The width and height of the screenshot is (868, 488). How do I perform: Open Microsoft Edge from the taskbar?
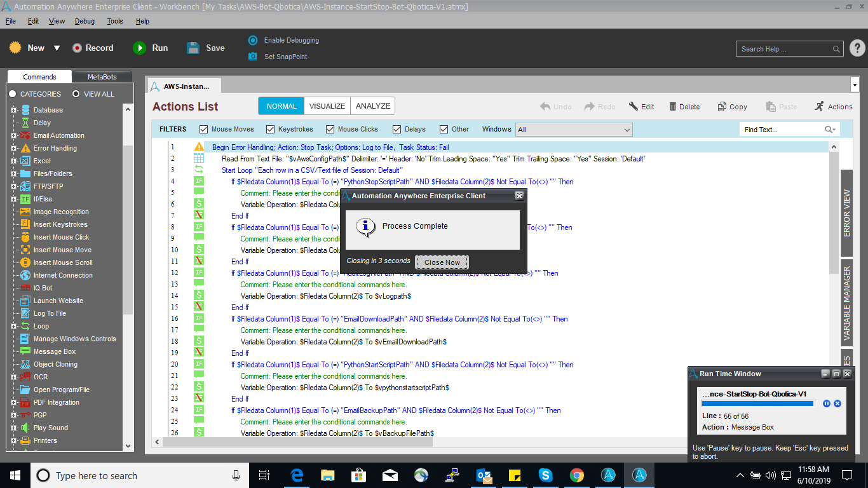[297, 475]
